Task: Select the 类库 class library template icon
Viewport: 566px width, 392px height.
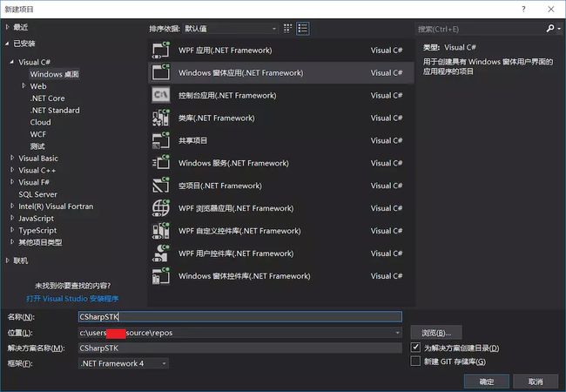Action: point(160,118)
